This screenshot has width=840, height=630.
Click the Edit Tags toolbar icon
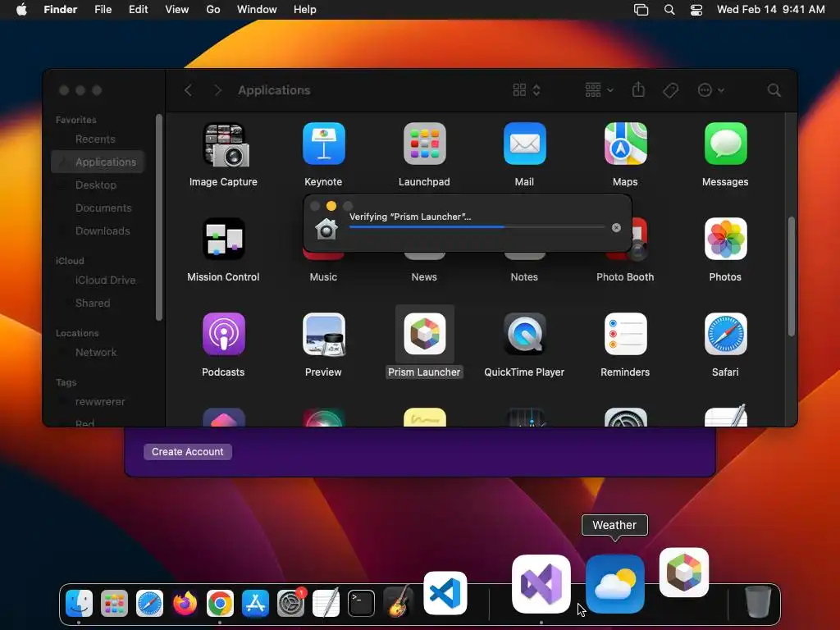coord(670,90)
